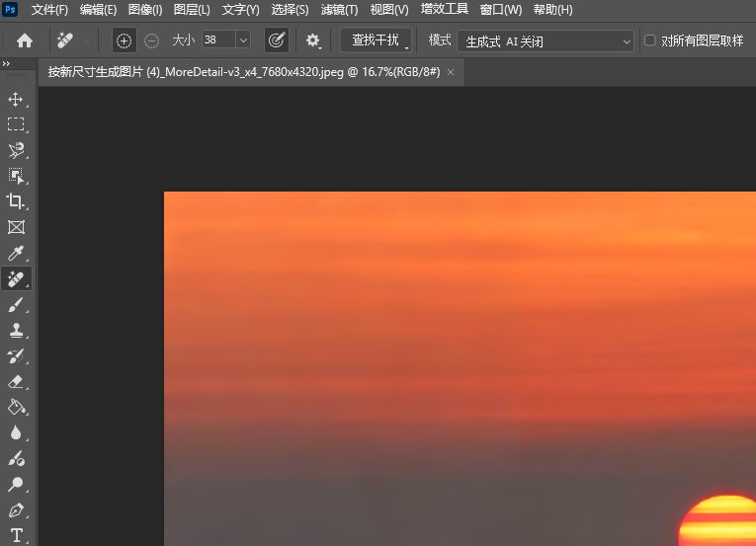Select the Pen tool
The width and height of the screenshot is (756, 546).
click(16, 510)
